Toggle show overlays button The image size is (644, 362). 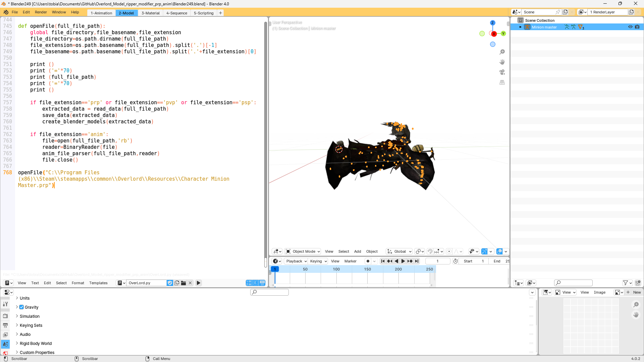click(x=499, y=251)
